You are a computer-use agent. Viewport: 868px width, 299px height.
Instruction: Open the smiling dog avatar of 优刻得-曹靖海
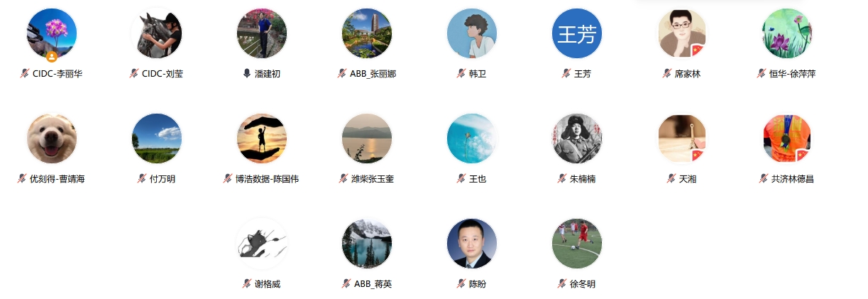(x=52, y=138)
